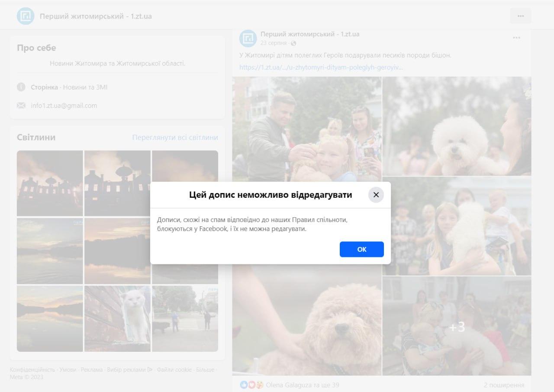Click the public globe icon on post
The width and height of the screenshot is (554, 392).
click(x=293, y=43)
